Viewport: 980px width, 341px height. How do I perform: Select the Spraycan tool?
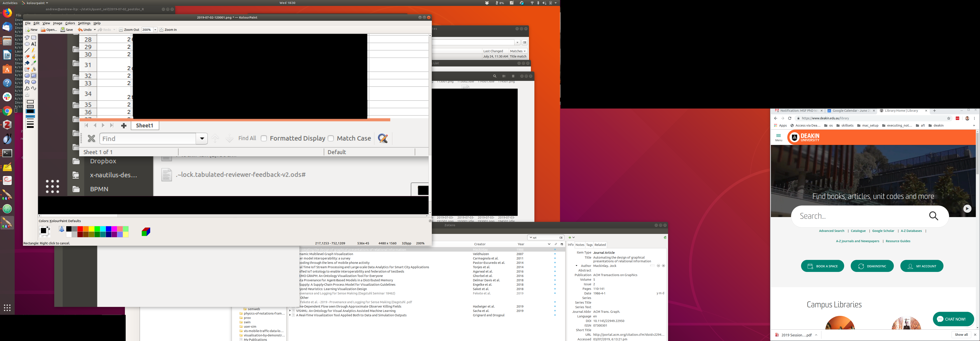tap(34, 69)
